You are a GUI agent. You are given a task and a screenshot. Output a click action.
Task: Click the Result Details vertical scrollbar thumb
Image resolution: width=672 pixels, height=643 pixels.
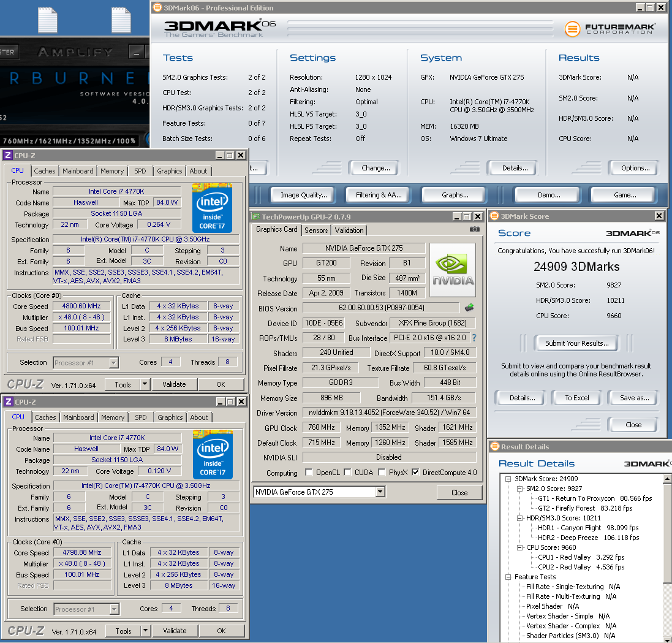pyautogui.click(x=667, y=533)
